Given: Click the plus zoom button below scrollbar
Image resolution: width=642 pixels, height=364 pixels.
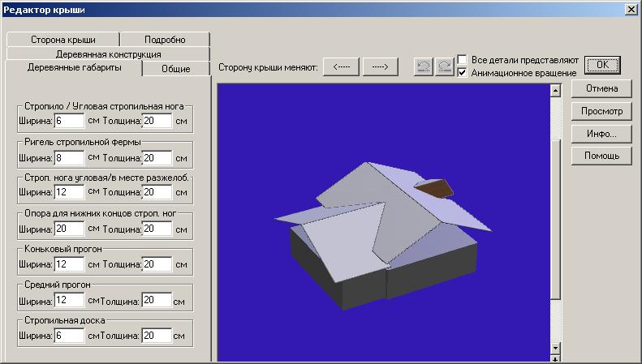Looking at the screenshot, I should click(555, 358).
